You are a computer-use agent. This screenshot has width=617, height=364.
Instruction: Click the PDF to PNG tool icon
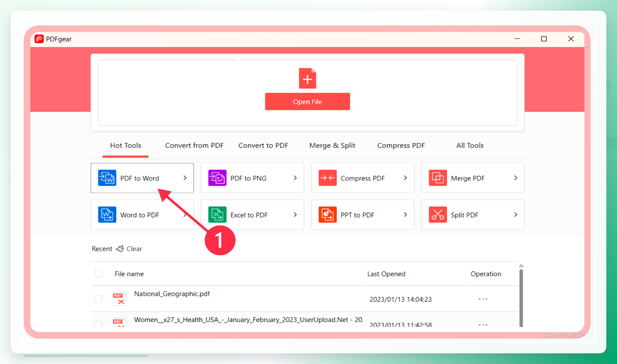click(217, 178)
